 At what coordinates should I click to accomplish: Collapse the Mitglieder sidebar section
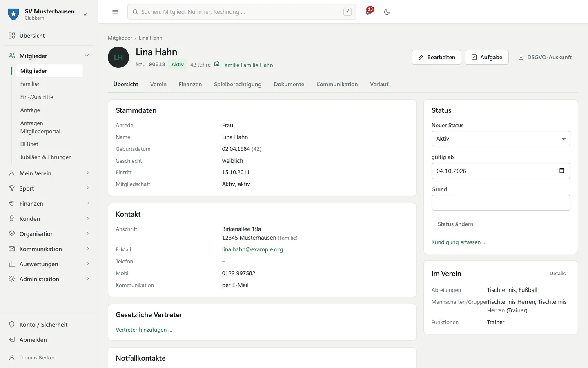87,56
